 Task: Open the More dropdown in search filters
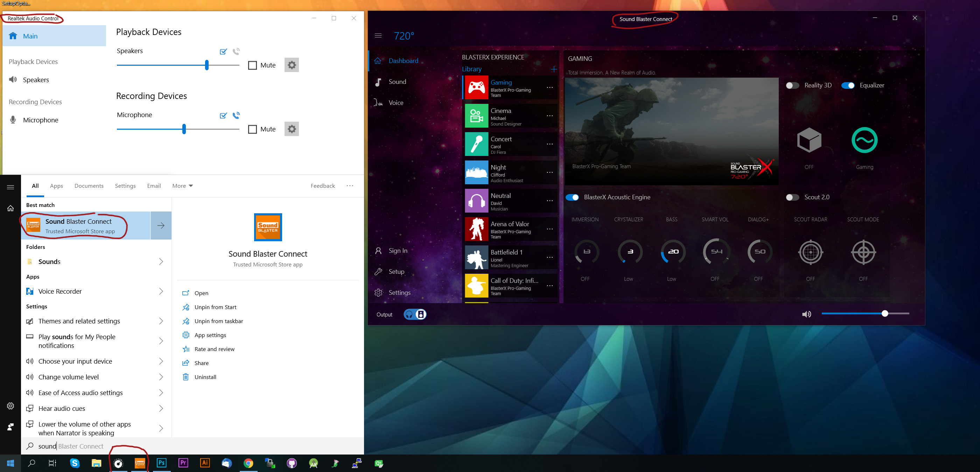coord(183,186)
